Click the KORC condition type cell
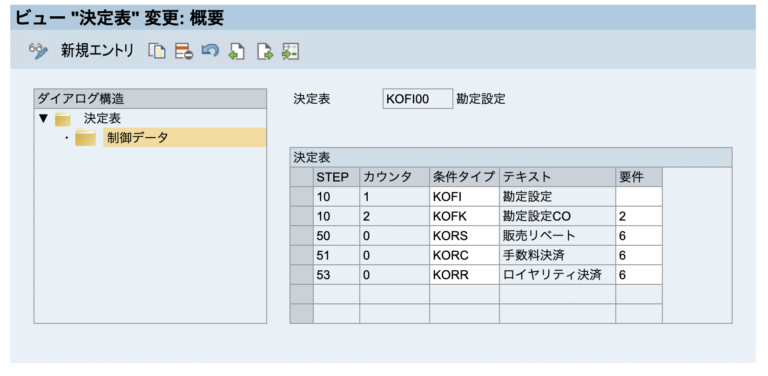Viewport: 768px width, 376px height. [464, 256]
